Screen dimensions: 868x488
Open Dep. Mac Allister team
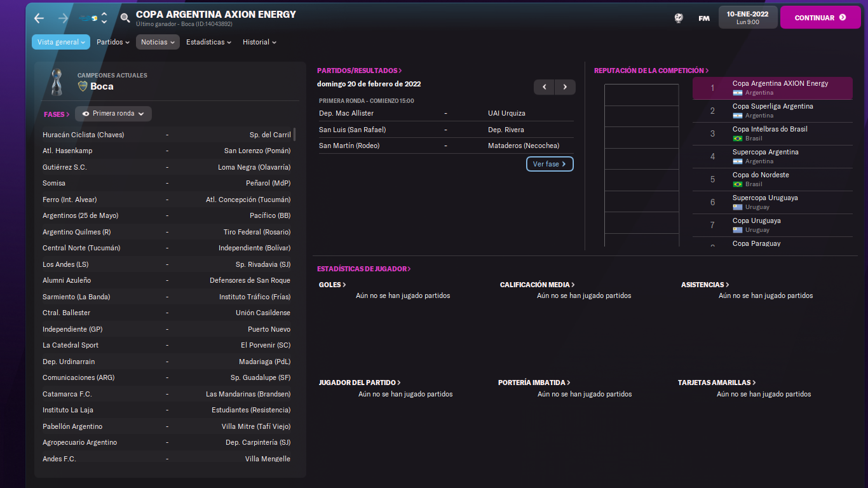pyautogui.click(x=346, y=113)
